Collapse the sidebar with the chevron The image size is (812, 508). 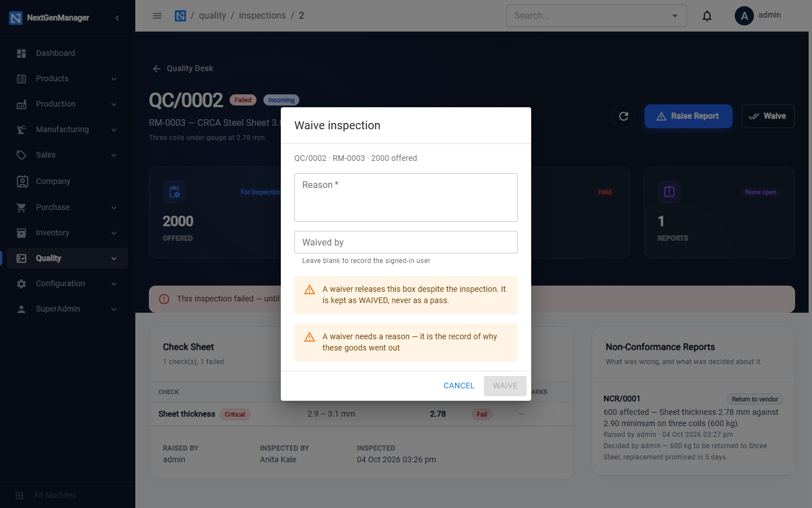pyautogui.click(x=117, y=18)
